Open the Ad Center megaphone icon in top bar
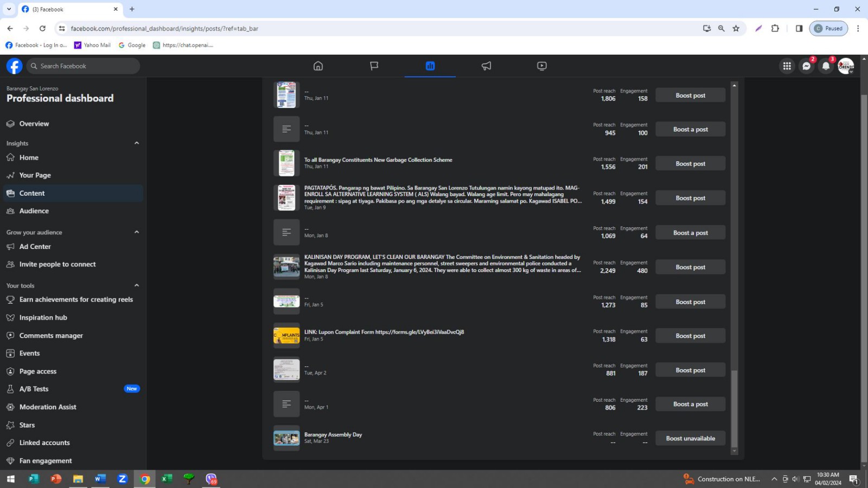 pyautogui.click(x=486, y=66)
